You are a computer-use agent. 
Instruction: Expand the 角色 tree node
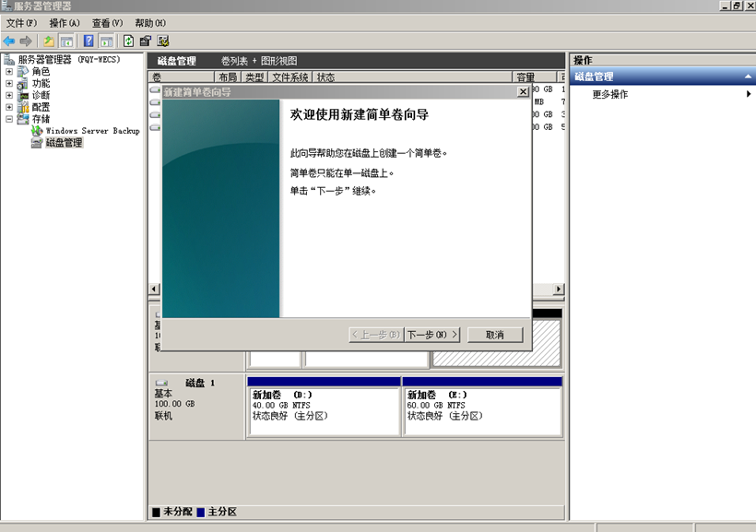[9, 72]
